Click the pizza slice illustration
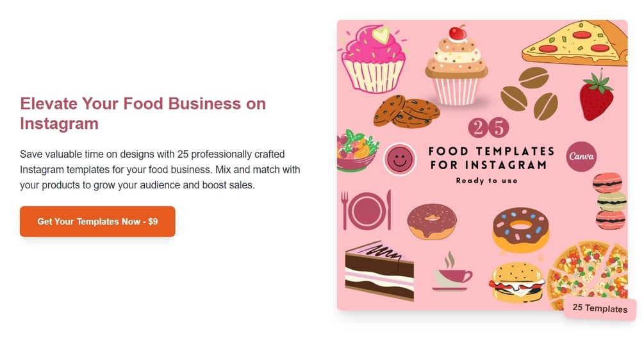This screenshot has height=355, width=644. 575,43
